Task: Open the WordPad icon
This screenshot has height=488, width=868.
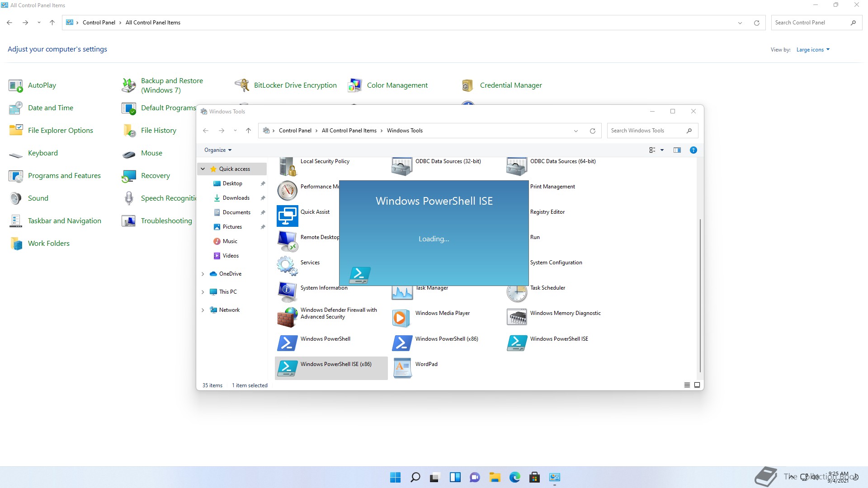Action: [402, 368]
